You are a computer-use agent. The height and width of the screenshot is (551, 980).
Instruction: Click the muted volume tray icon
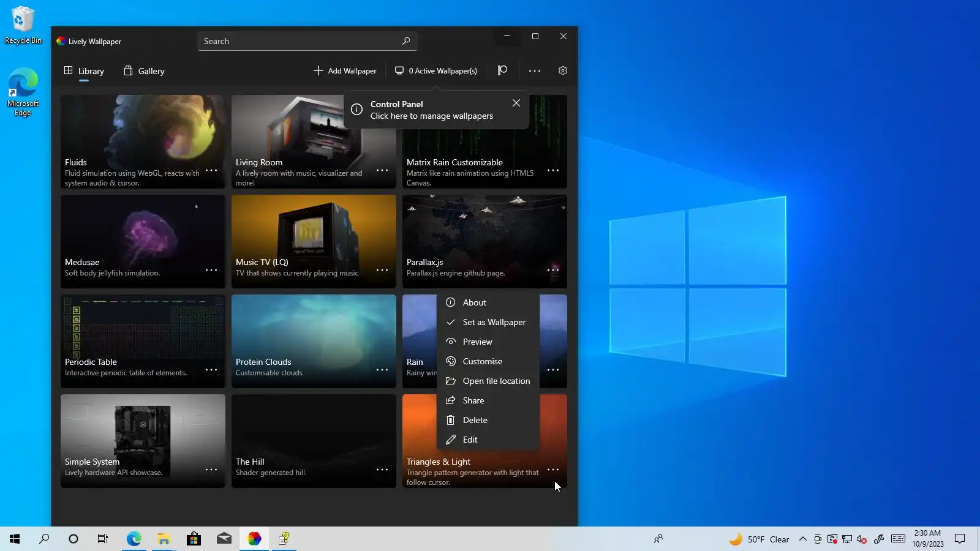[862, 539]
